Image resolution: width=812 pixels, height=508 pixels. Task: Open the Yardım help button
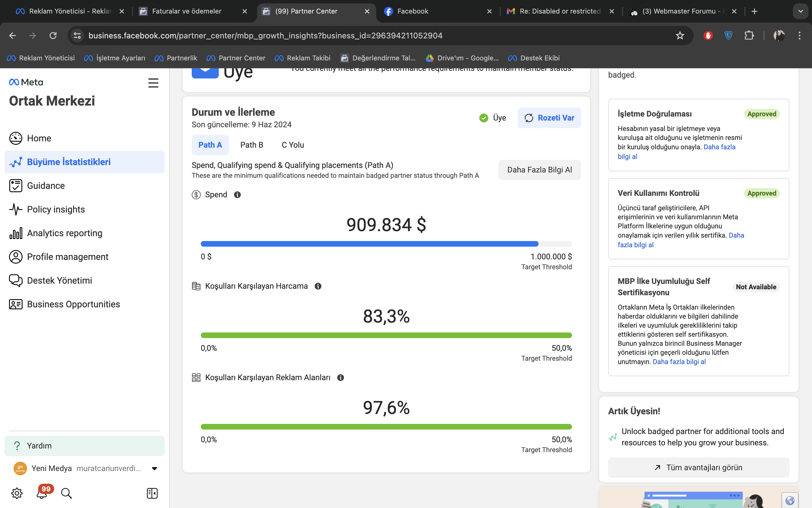tap(85, 446)
